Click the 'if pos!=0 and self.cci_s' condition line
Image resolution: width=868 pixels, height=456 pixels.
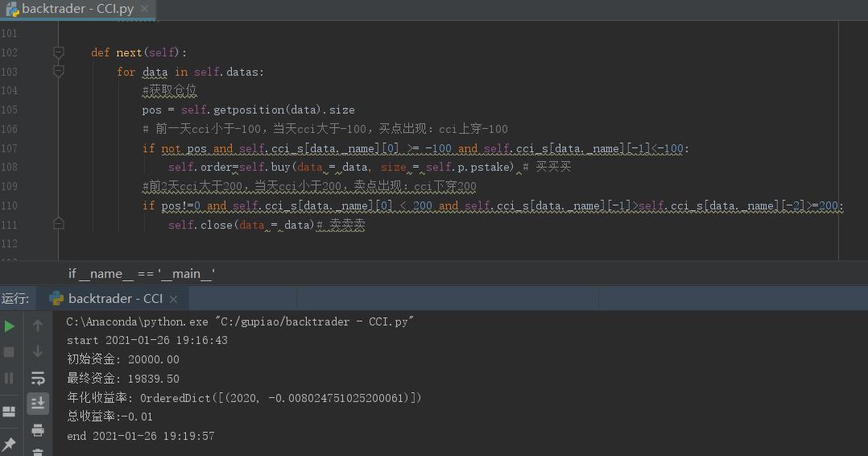point(493,206)
